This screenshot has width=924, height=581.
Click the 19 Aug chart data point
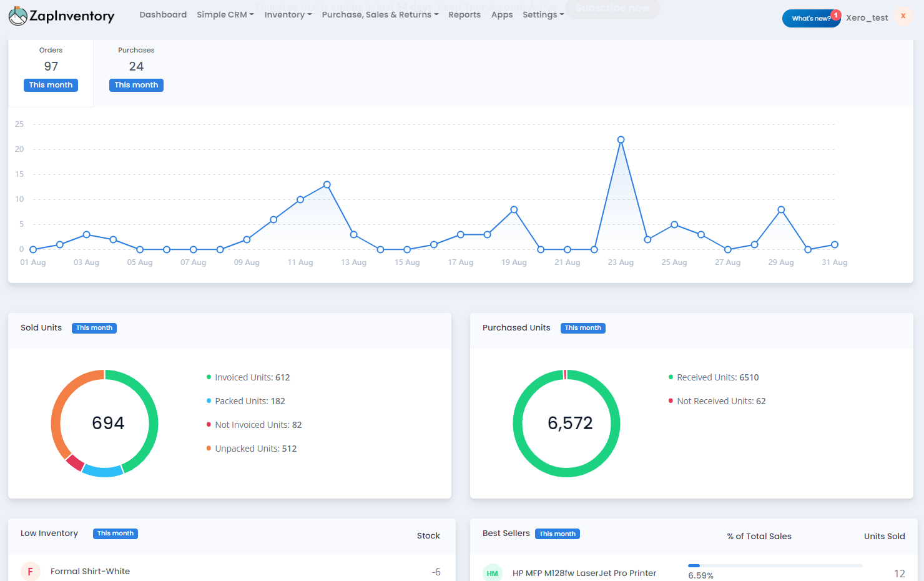pyautogui.click(x=514, y=210)
